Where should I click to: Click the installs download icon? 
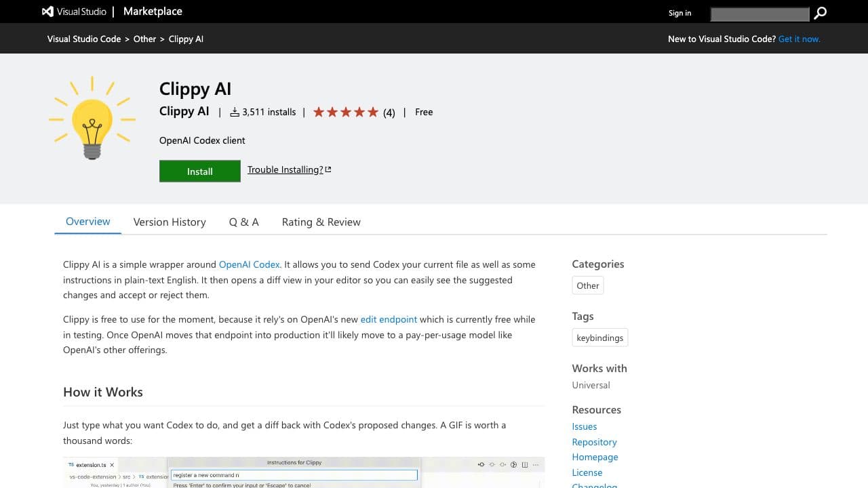point(235,113)
